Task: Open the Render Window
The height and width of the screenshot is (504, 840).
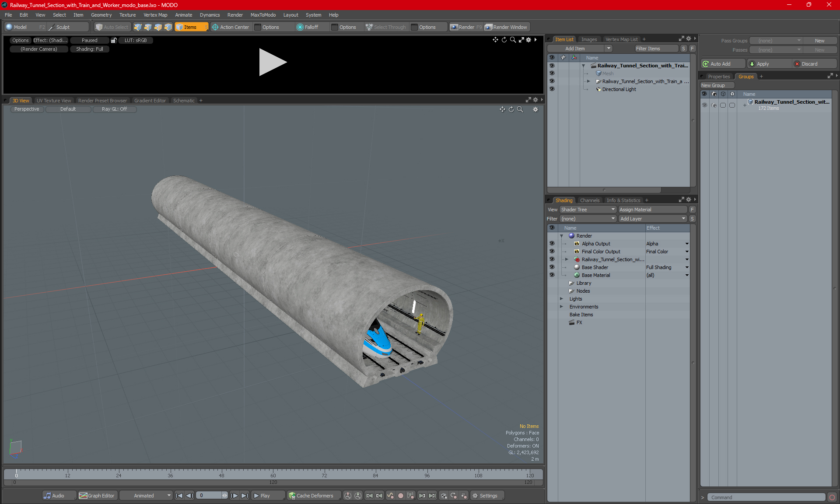Action: click(507, 27)
